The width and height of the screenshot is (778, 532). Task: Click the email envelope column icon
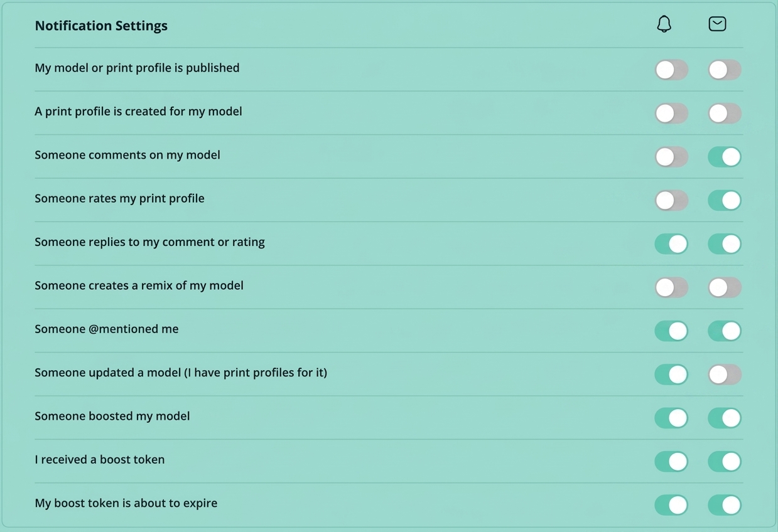[717, 24]
